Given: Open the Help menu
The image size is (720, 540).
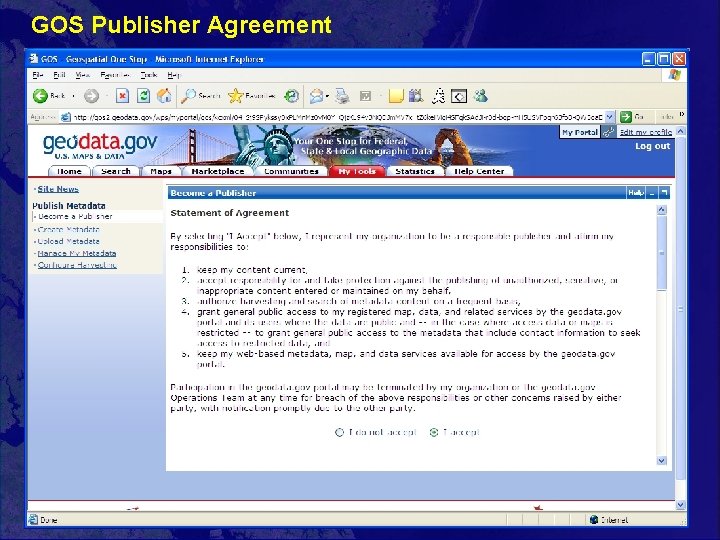Looking at the screenshot, I should pos(174,74).
